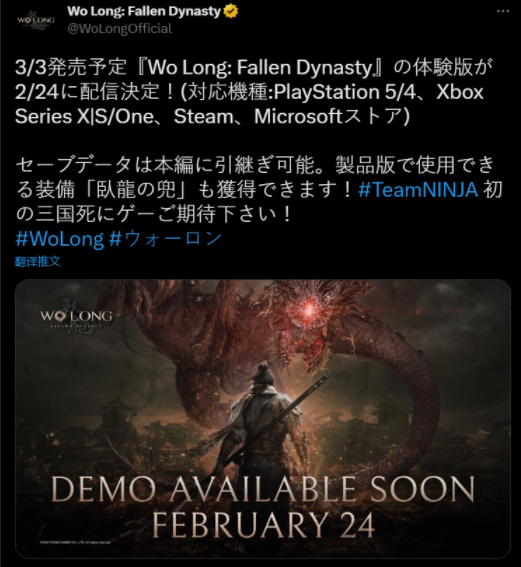Click the gold verified badge
Viewport: 521px width, 567px height.
pyautogui.click(x=231, y=12)
